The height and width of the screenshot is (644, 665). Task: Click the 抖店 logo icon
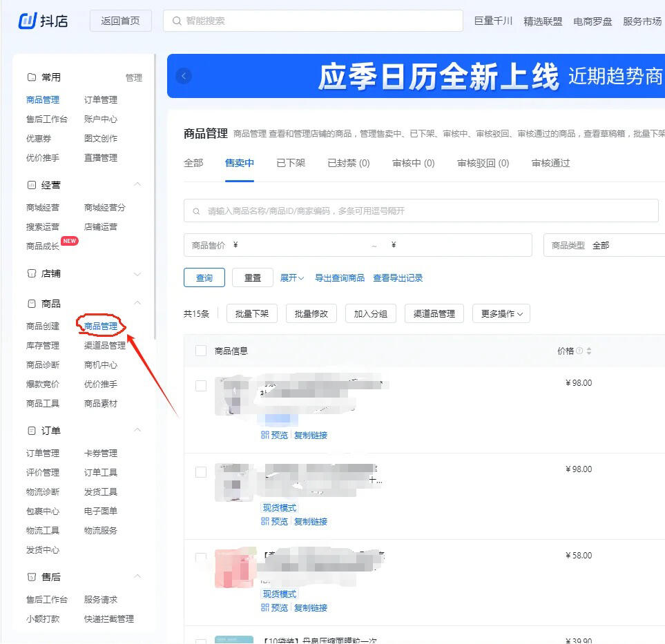point(28,20)
